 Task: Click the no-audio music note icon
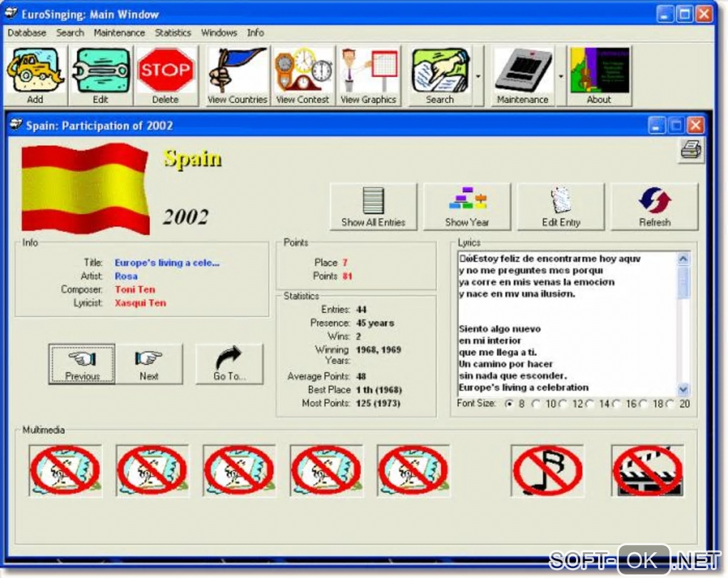tap(547, 471)
